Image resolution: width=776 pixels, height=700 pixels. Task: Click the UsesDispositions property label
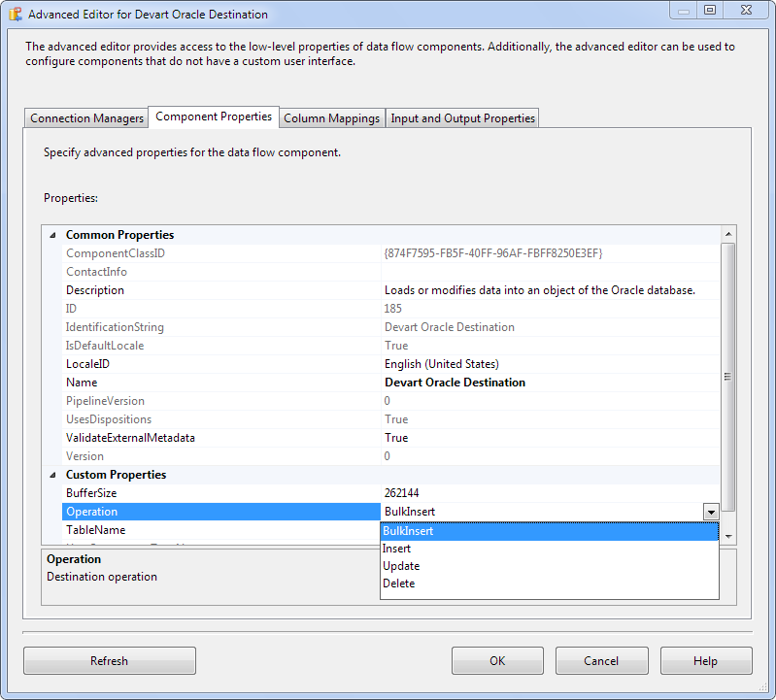pos(109,419)
